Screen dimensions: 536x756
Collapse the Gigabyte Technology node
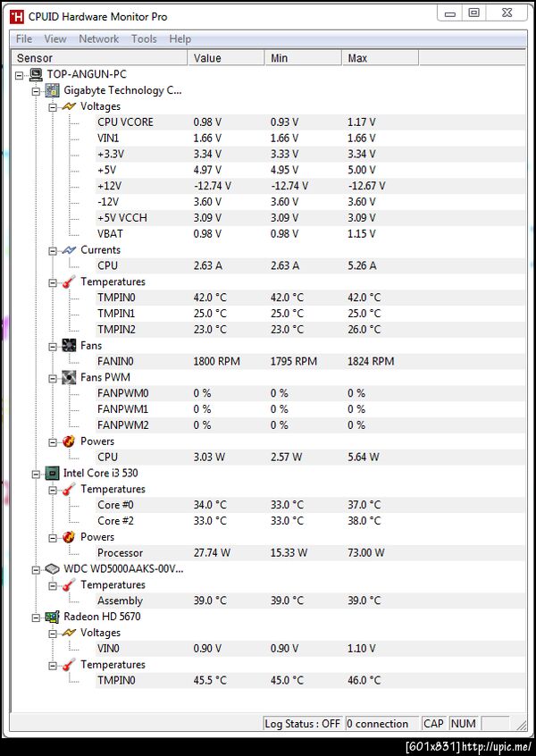[x=36, y=91]
